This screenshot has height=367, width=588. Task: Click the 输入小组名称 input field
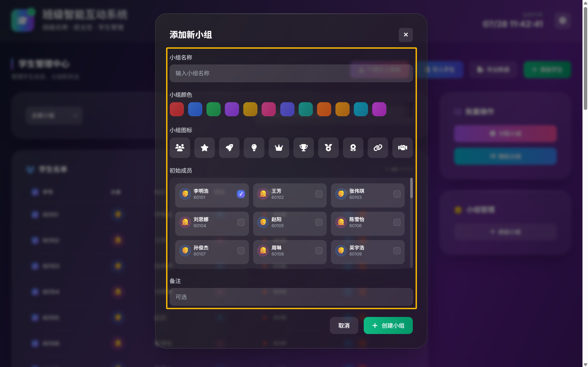click(291, 73)
